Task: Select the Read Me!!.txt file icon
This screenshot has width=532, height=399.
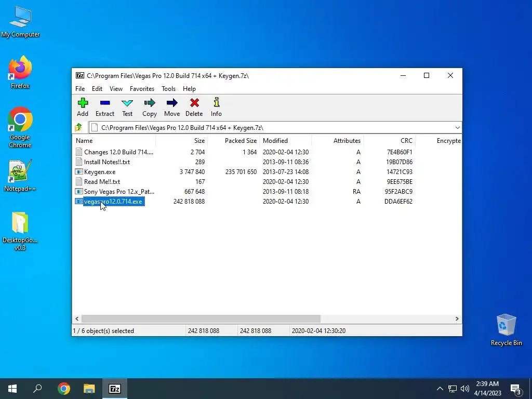Action: click(x=79, y=181)
